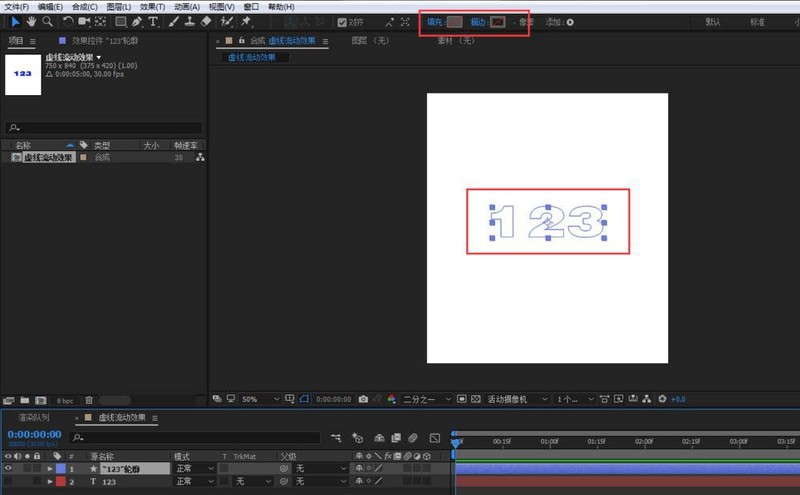This screenshot has width=800, height=495.
Task: Select the Hand tool in toolbar
Action: 31,21
